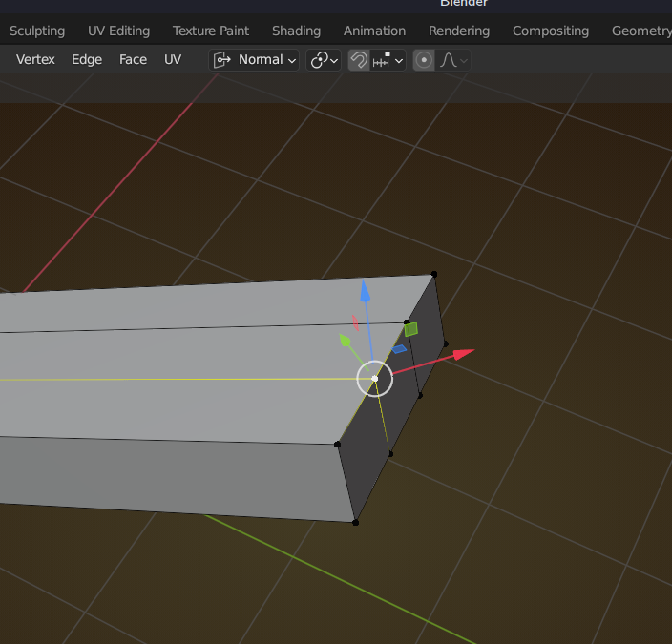Open the pivot point dropdown
Image resolution: width=672 pixels, height=644 pixels.
click(x=324, y=60)
